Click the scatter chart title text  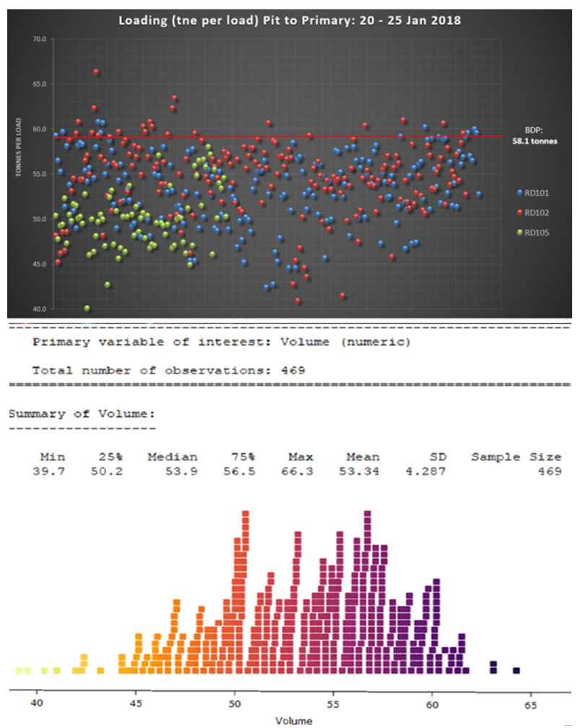coord(289,20)
